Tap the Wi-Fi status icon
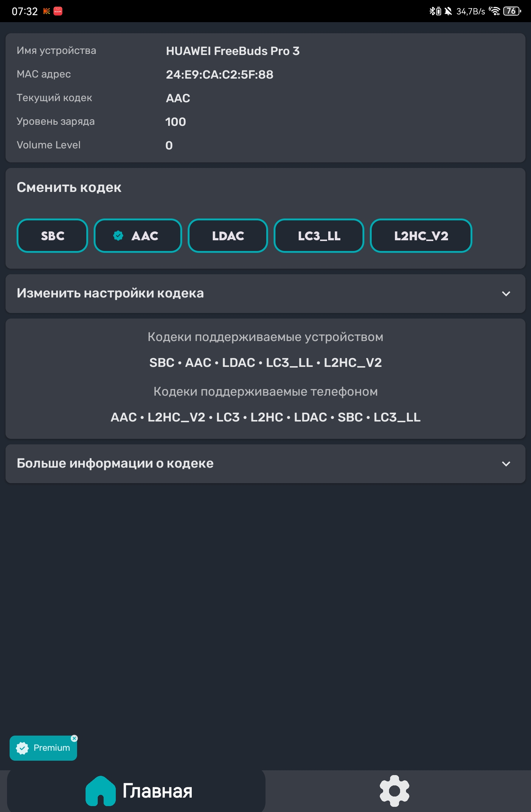This screenshot has height=812, width=531. point(494,11)
